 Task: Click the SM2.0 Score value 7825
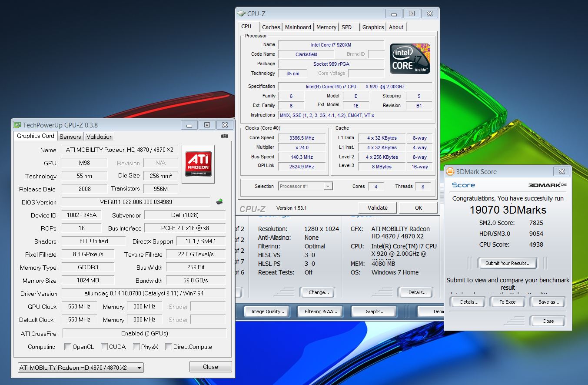click(536, 223)
